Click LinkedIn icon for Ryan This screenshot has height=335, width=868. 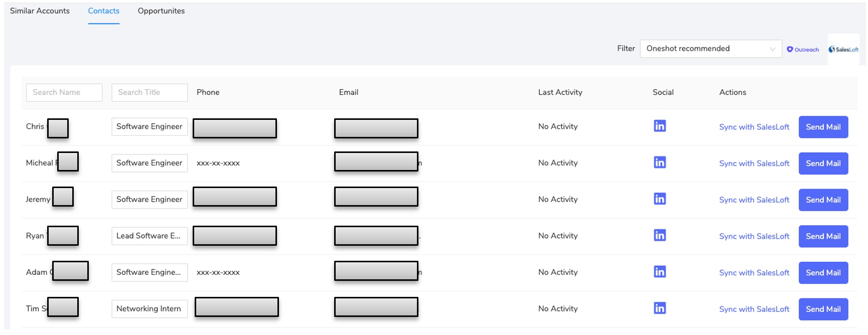[x=660, y=235]
